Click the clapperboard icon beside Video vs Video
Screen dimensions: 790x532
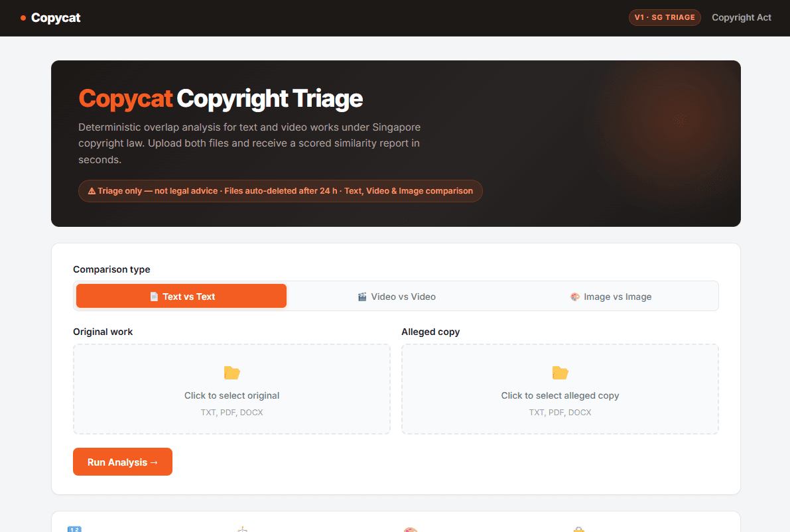tap(362, 297)
